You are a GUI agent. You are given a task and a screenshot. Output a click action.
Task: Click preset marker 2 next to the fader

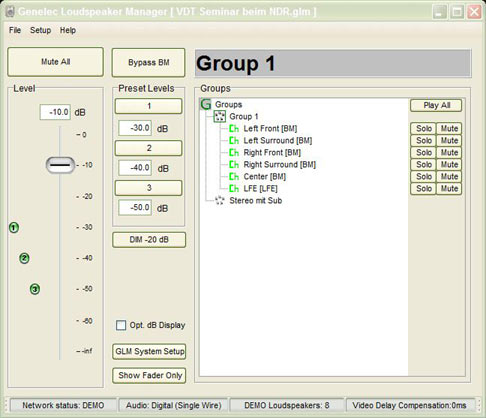point(24,258)
